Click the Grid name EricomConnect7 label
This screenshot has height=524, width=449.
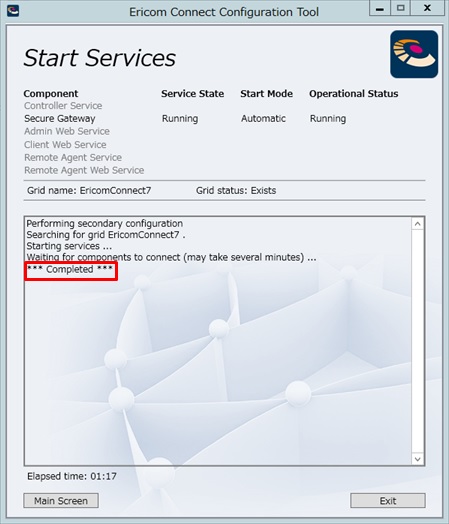(x=89, y=190)
